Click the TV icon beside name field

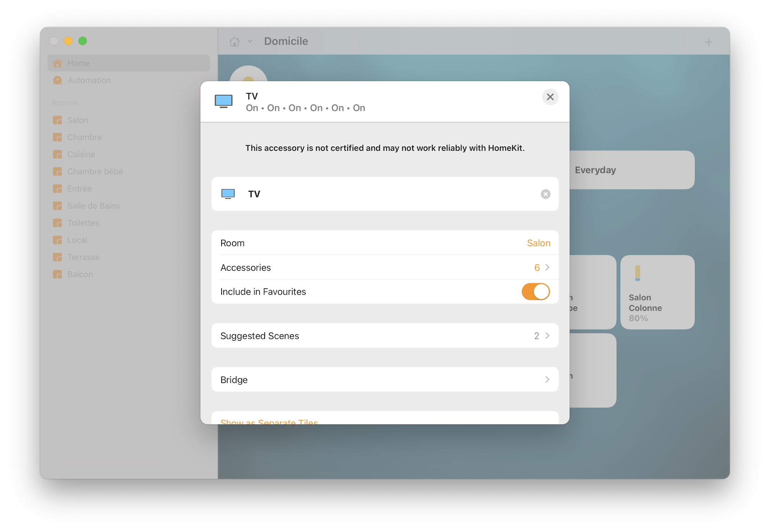(x=228, y=194)
